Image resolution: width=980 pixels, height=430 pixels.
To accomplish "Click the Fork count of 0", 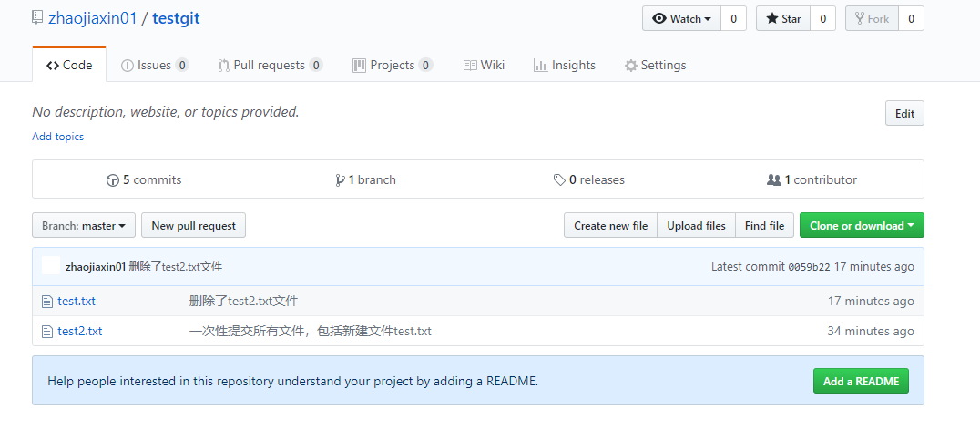I will 912,19.
